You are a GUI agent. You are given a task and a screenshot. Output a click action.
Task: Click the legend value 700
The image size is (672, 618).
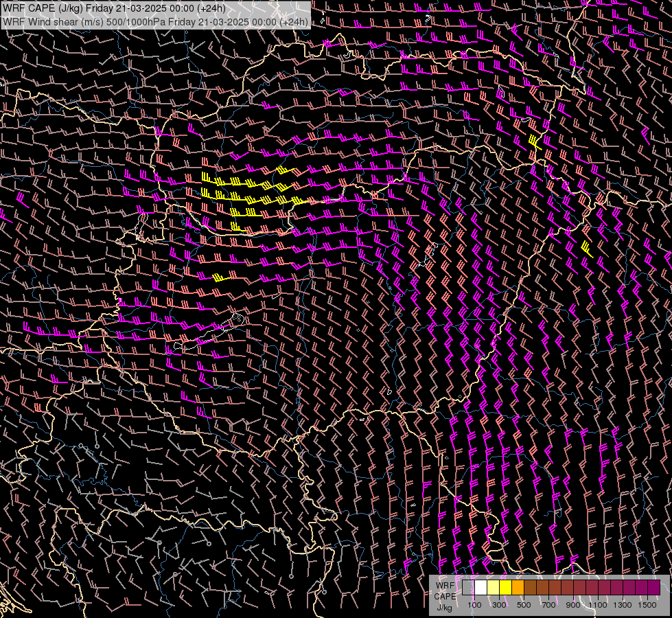coord(548,605)
